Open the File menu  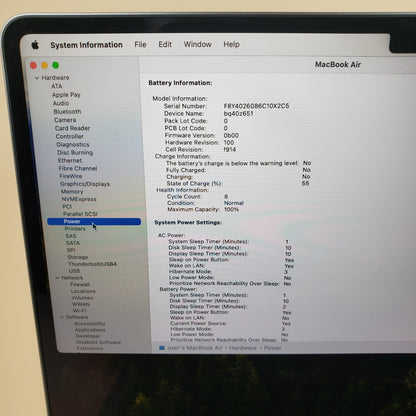pos(140,45)
